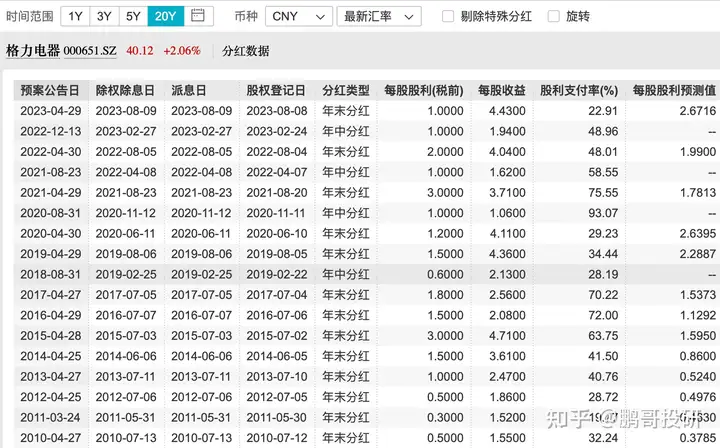720x448 pixels.
Task: Select record date 2023-08-08
Action: [277, 111]
